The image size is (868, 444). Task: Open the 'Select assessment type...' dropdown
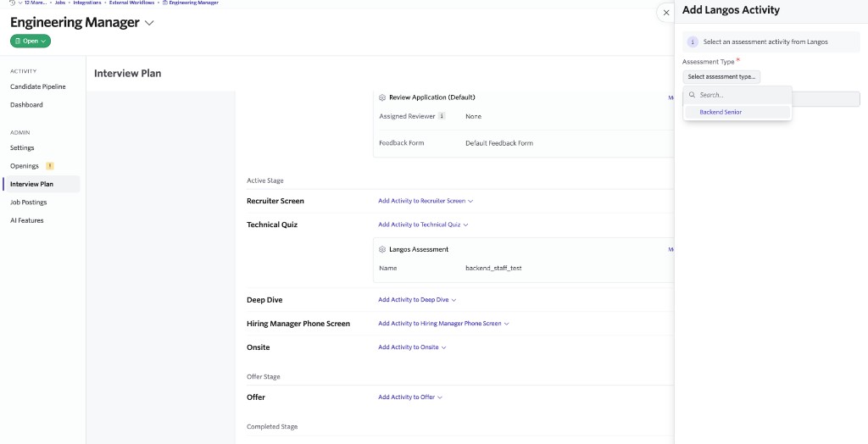[721, 77]
